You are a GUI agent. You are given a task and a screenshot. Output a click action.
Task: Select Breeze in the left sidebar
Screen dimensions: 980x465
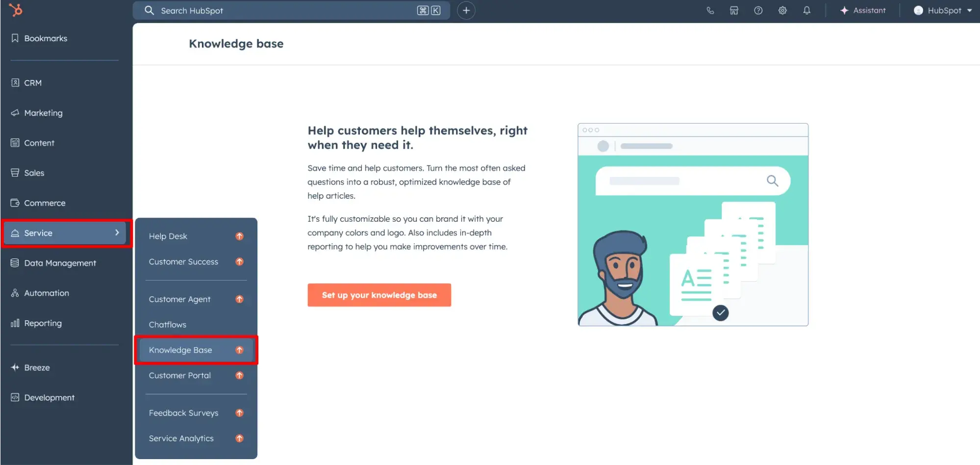point(37,367)
